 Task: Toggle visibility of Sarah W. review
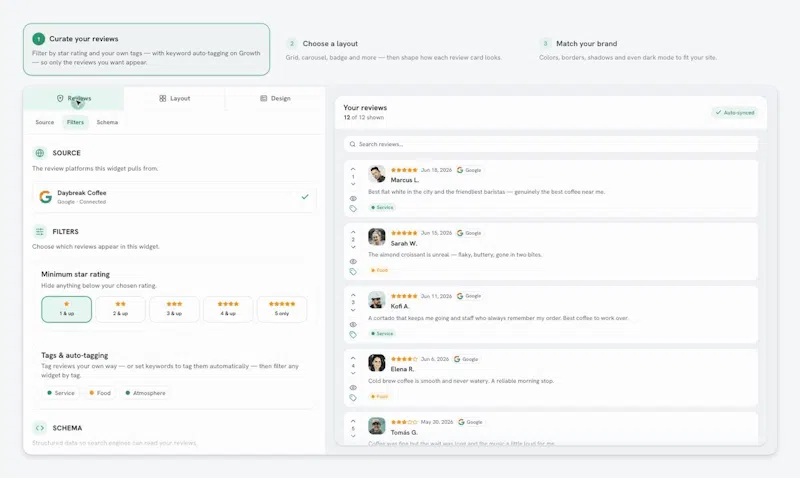(x=353, y=262)
